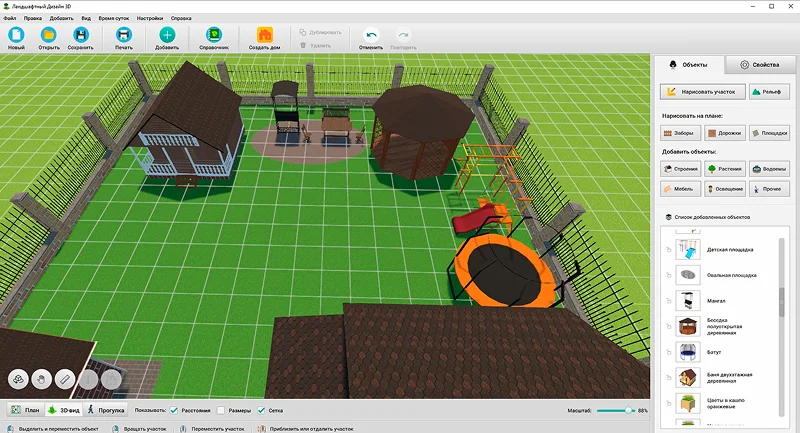Screen dimensions: 800x433
Task: Select the hand pan tool in viewport
Action: 41,379
